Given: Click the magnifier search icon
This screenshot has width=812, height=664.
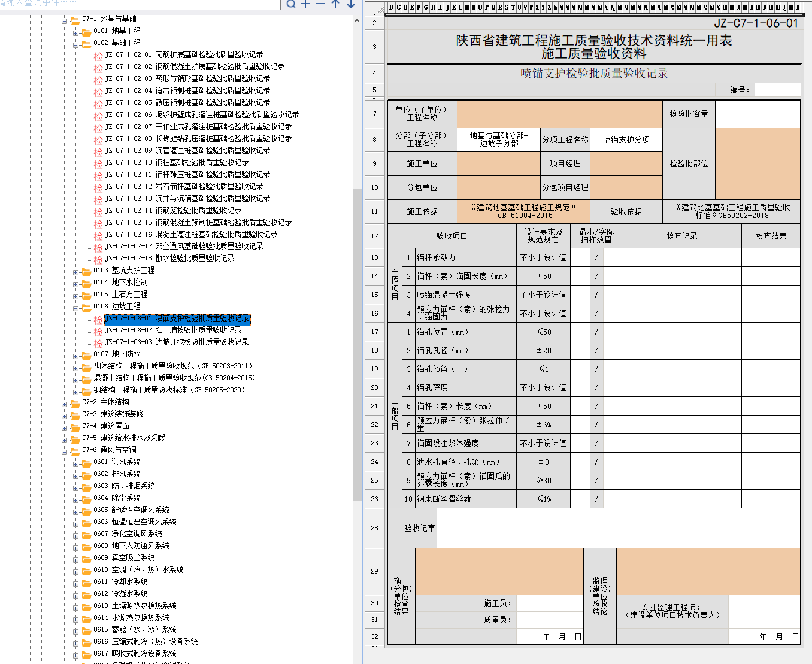Looking at the screenshot, I should pyautogui.click(x=291, y=4).
